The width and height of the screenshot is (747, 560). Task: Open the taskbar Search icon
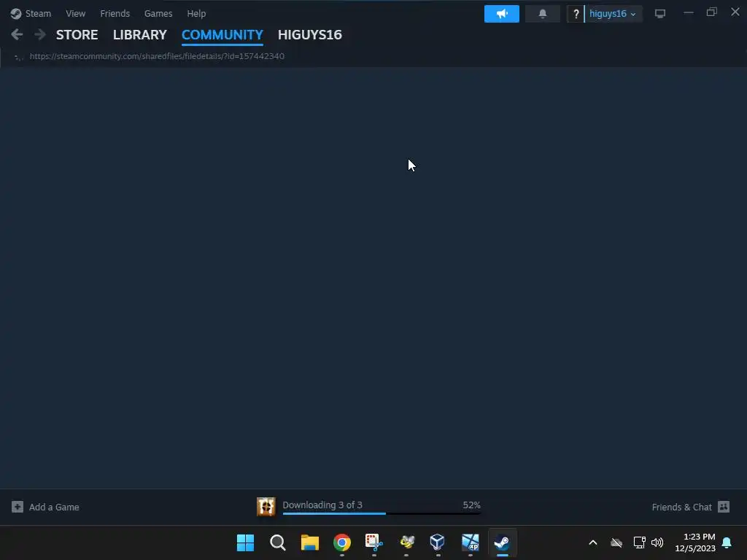coord(277,542)
